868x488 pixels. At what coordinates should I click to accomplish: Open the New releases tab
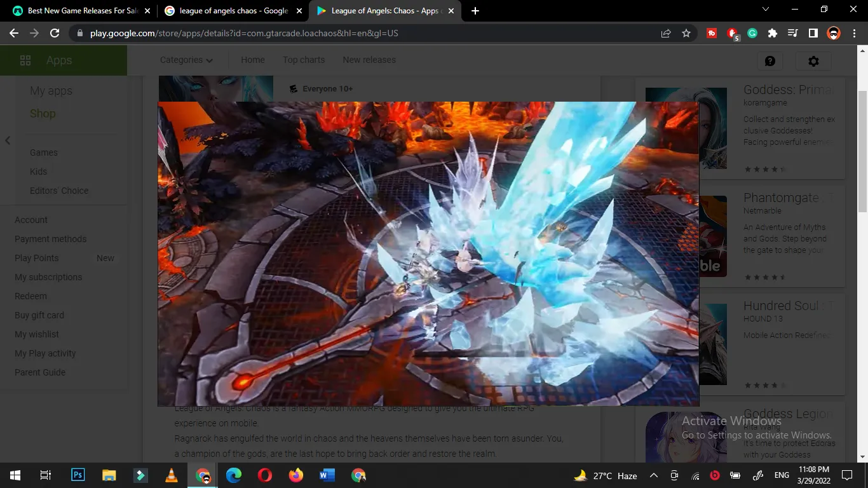click(x=369, y=60)
